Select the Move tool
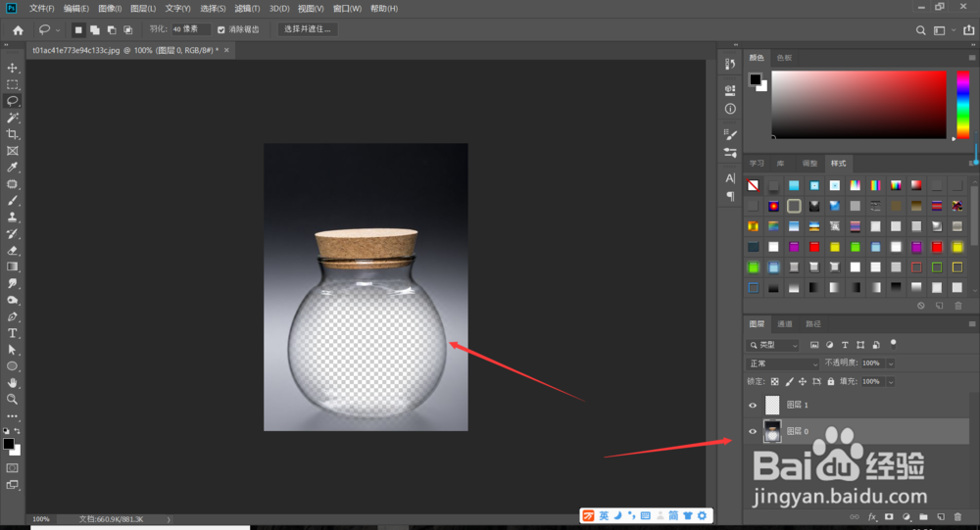This screenshot has height=530, width=980. [12, 68]
